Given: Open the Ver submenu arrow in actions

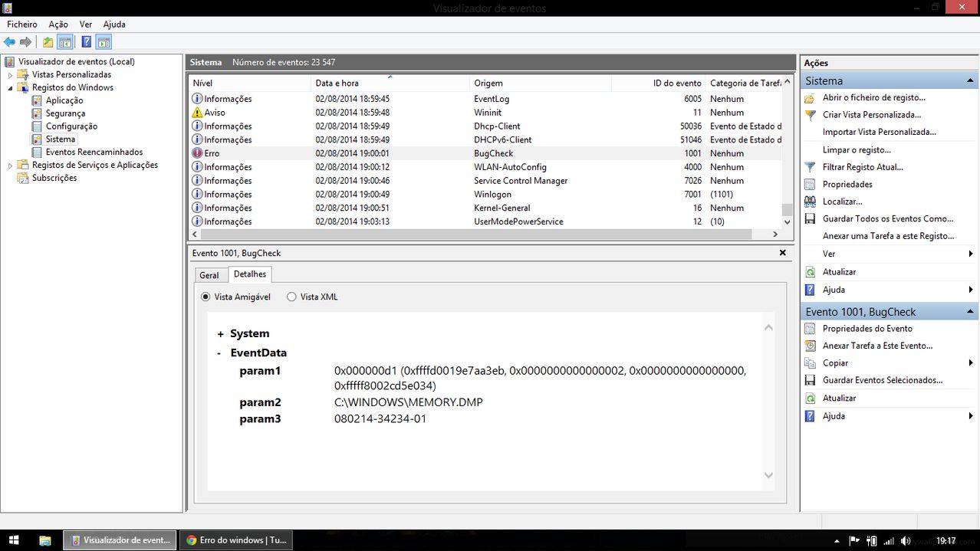Looking at the screenshot, I should point(971,254).
